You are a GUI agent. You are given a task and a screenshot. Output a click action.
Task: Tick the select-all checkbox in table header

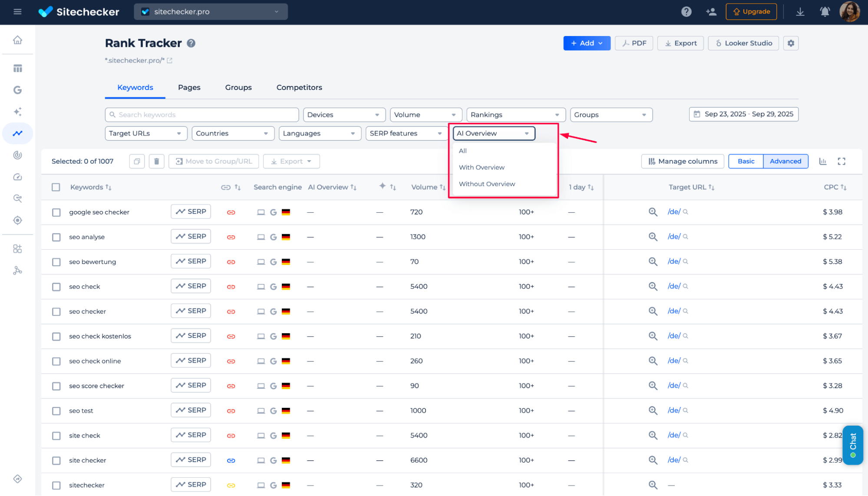[56, 187]
